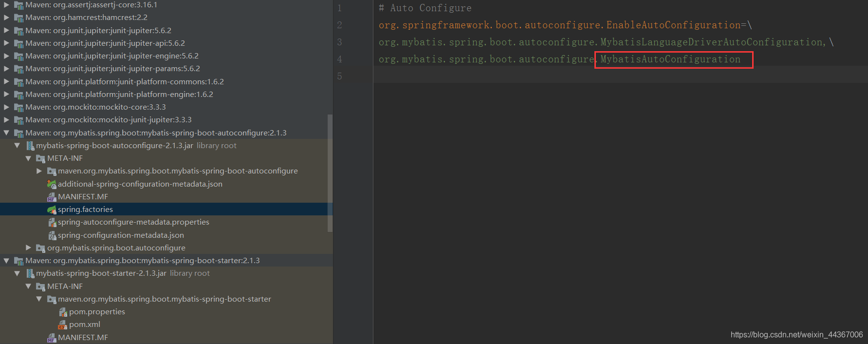Viewport: 868px width, 344px height.
Task: Click the org.mybatis.spring.boot.autoconfigure package icon
Action: point(41,248)
